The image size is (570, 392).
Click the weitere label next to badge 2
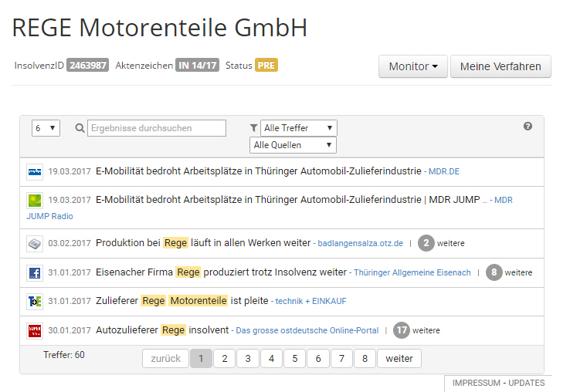[451, 243]
